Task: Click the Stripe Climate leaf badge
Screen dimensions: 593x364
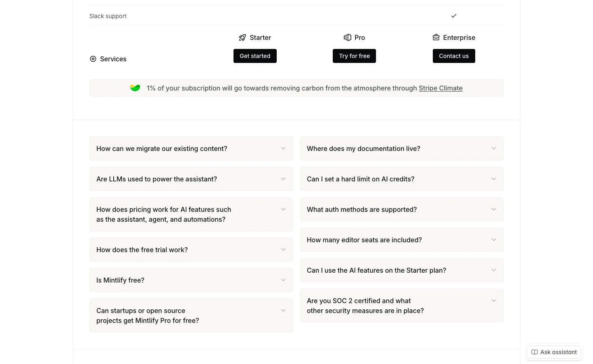Action: tap(135, 88)
